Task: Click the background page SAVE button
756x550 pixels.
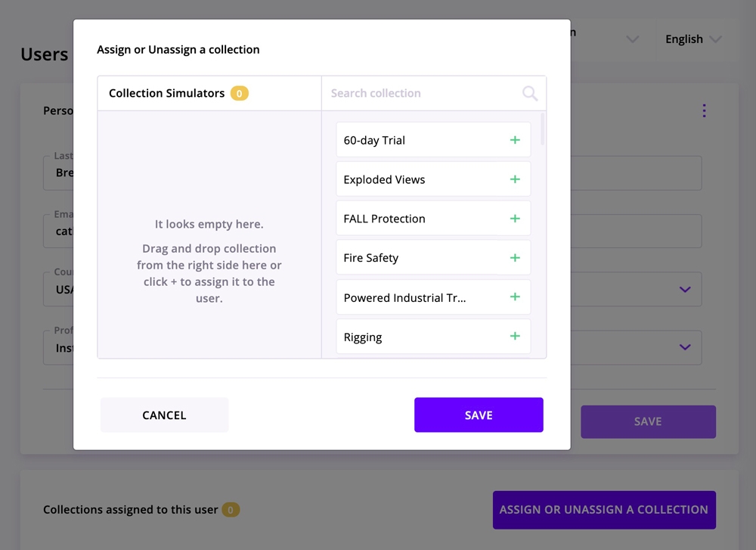Action: point(648,421)
